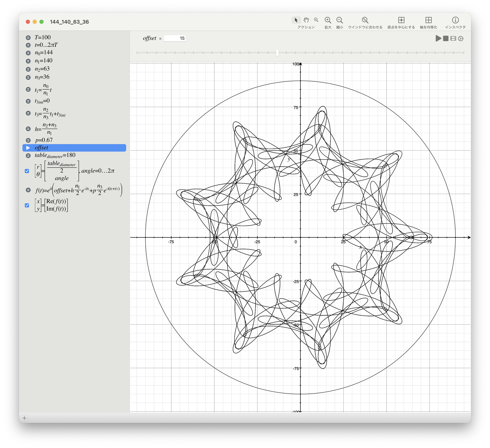This screenshot has height=448, width=490.
Task: Equalize axes with 軸を均等化 icon
Action: 429,20
